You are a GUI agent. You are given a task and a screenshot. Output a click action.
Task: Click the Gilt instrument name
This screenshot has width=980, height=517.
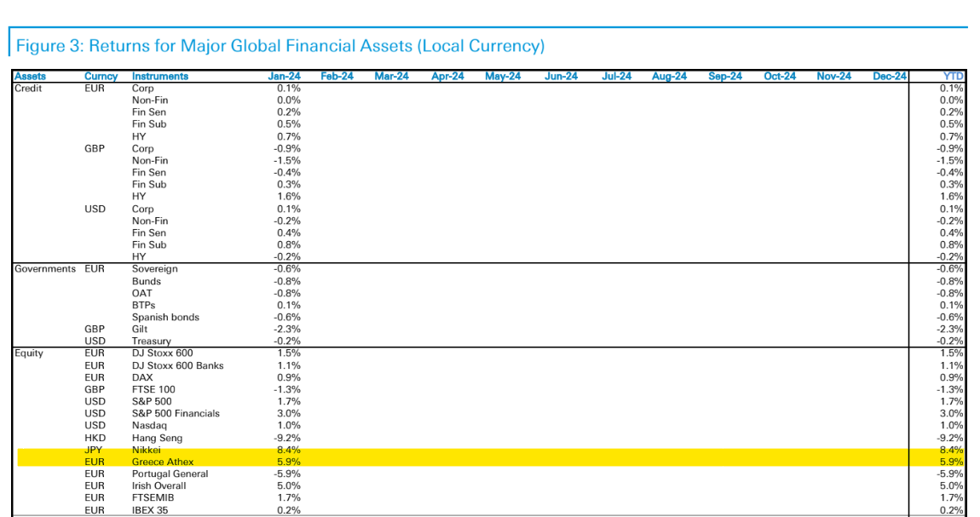coord(141,329)
